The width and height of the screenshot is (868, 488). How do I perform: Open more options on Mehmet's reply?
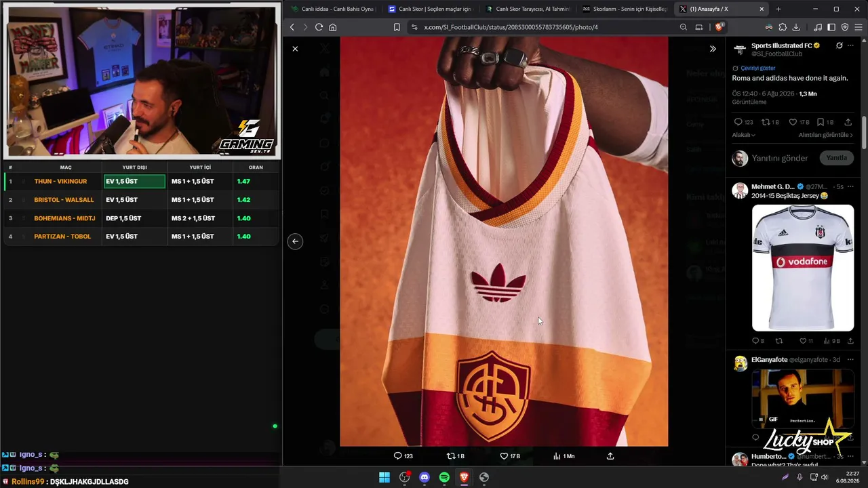(851, 186)
